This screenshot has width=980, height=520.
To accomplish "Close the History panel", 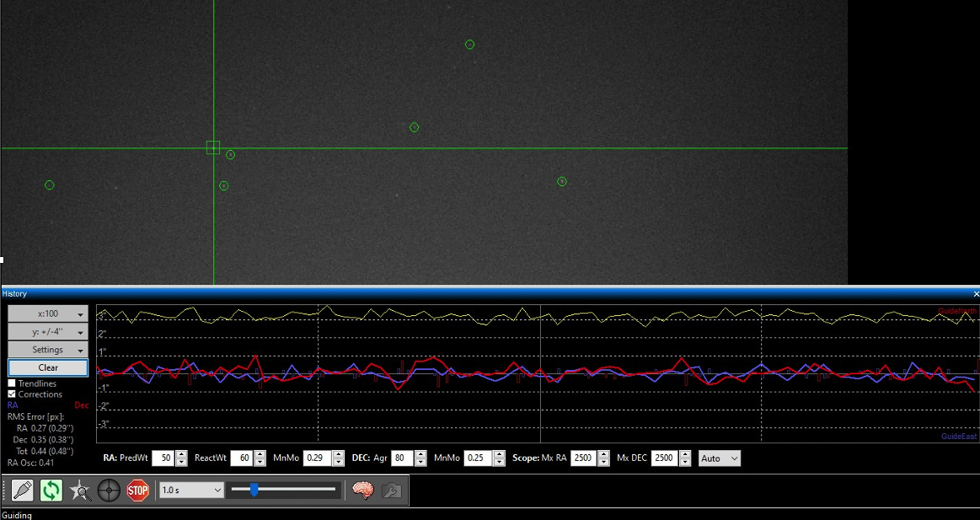I will [x=976, y=294].
